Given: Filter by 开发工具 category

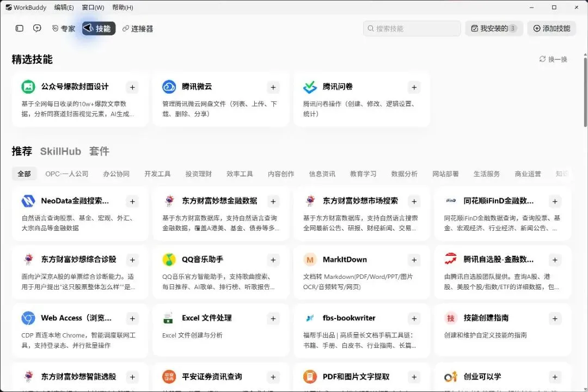Looking at the screenshot, I should click(157, 174).
